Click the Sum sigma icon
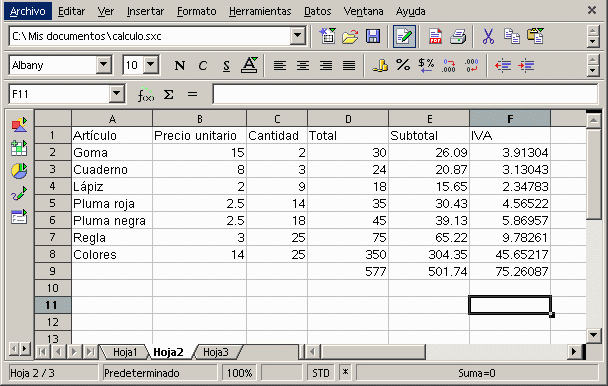 169,94
